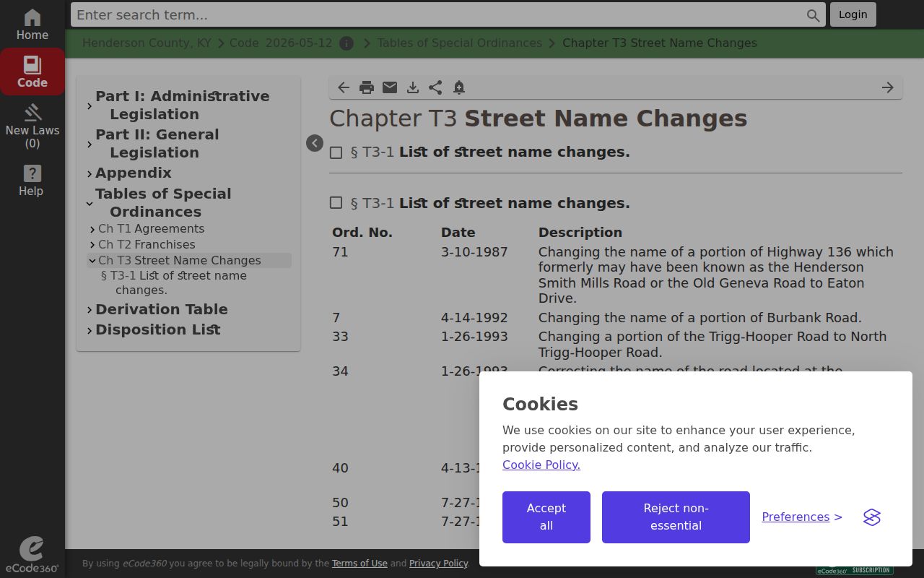The height and width of the screenshot is (578, 924).
Task: Reject non-essential cookies
Action: 676,517
